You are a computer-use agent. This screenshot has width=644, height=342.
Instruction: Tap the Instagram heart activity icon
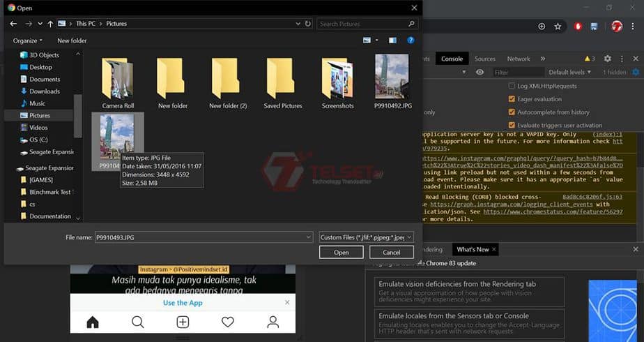point(227,322)
